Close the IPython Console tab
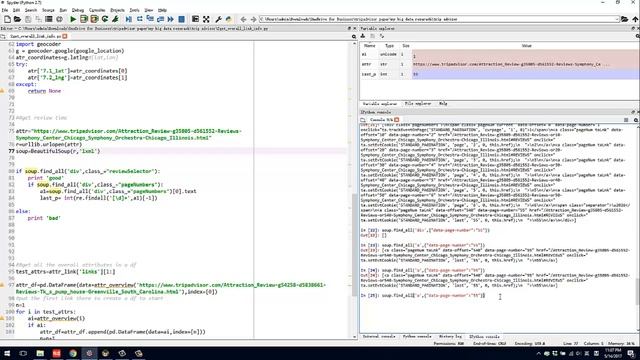 [x=396, y=120]
